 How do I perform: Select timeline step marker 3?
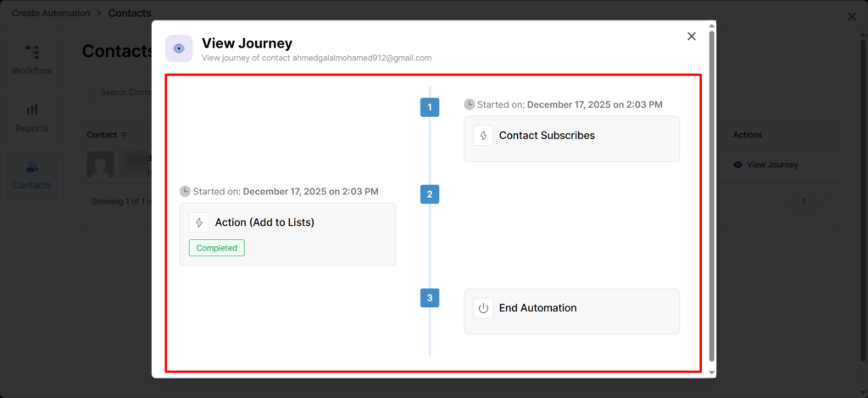click(x=430, y=298)
